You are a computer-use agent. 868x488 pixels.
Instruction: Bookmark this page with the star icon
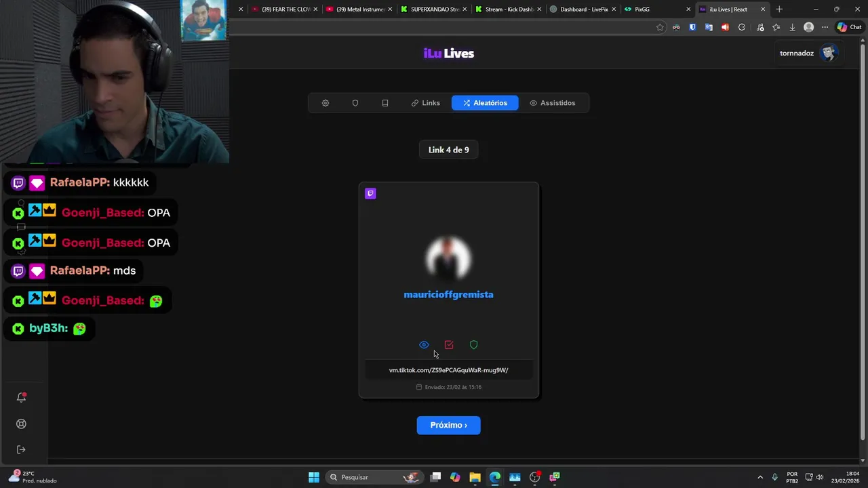(660, 27)
